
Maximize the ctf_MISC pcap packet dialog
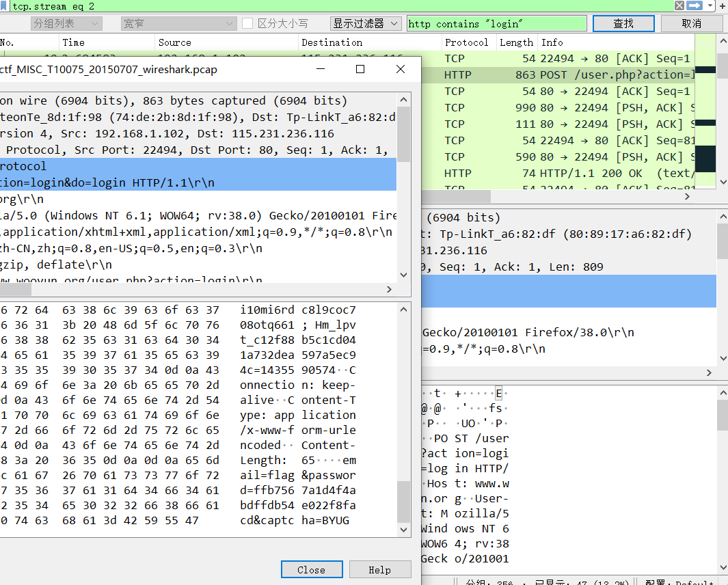click(360, 69)
